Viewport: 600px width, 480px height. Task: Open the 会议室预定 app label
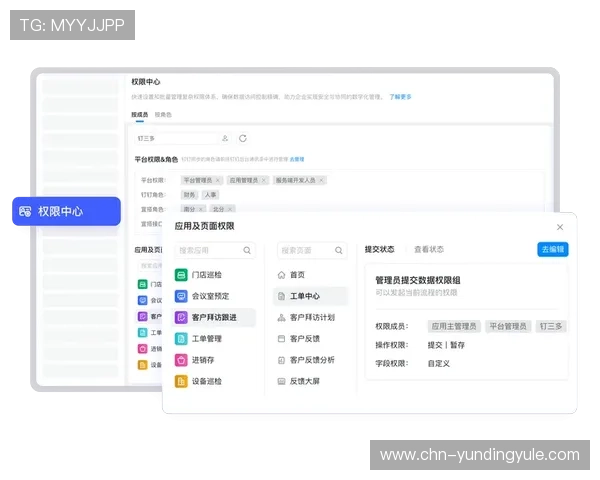210,296
